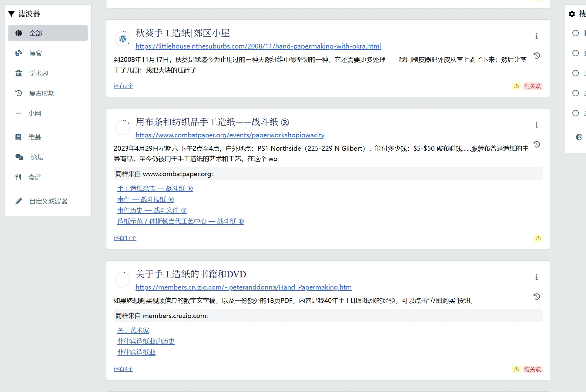Open 事件历史 — 战斗文件 link
This screenshot has width=586, height=392.
152,210
